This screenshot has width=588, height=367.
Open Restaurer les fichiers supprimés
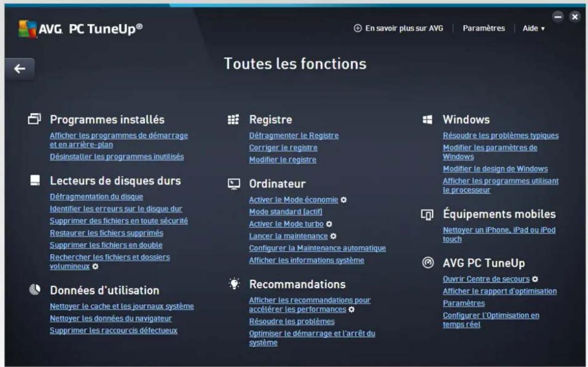pos(106,233)
